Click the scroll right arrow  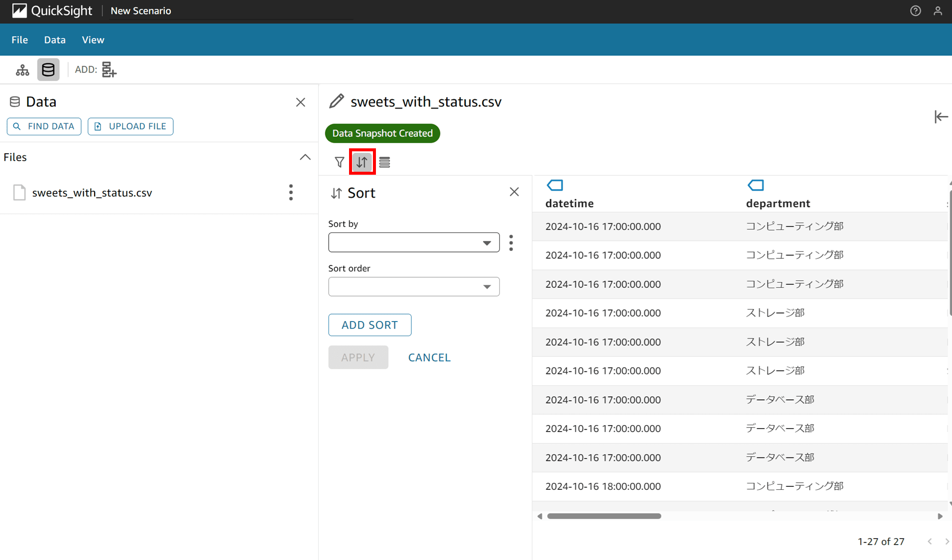(x=940, y=516)
